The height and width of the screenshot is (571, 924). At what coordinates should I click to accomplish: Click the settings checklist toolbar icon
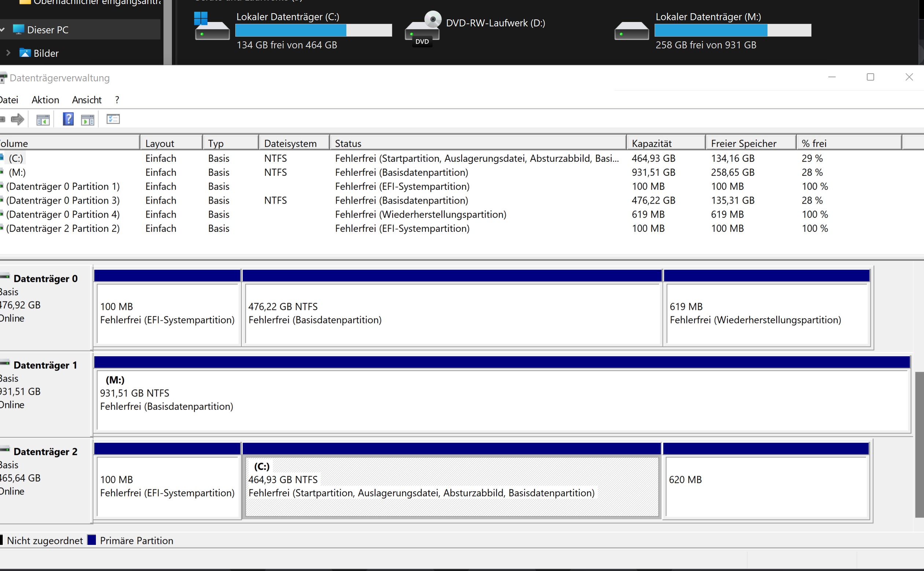tap(113, 119)
